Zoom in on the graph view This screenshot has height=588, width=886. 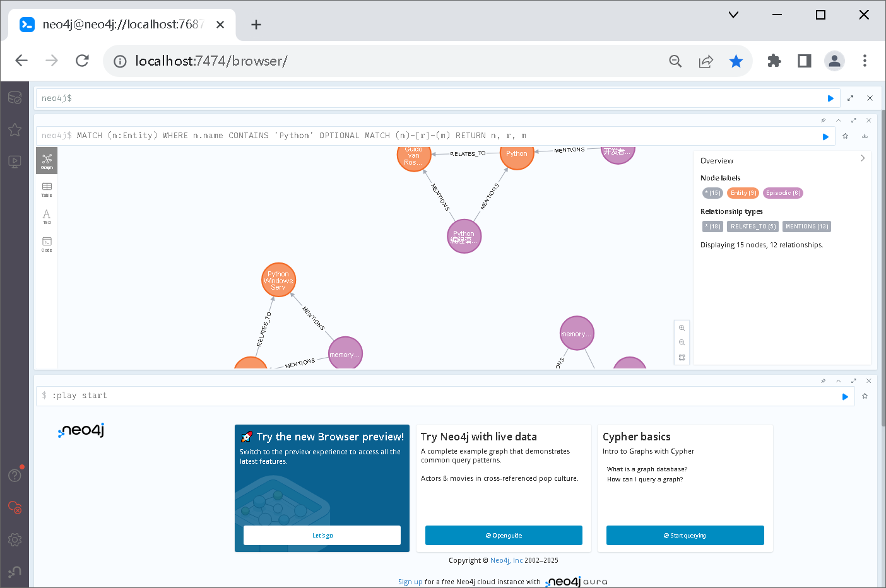682,328
